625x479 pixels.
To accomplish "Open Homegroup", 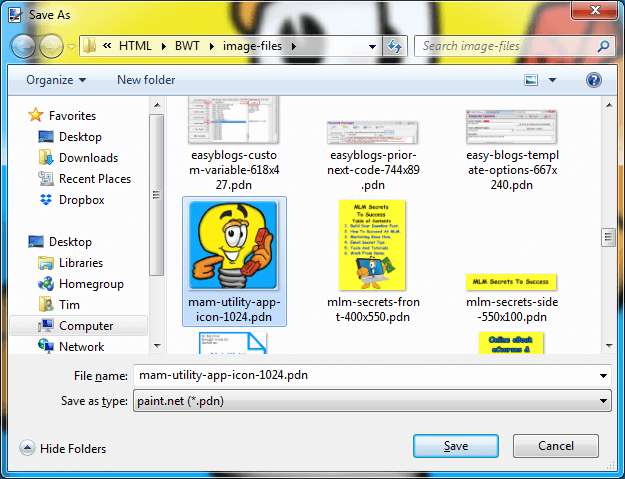I will 91,284.
